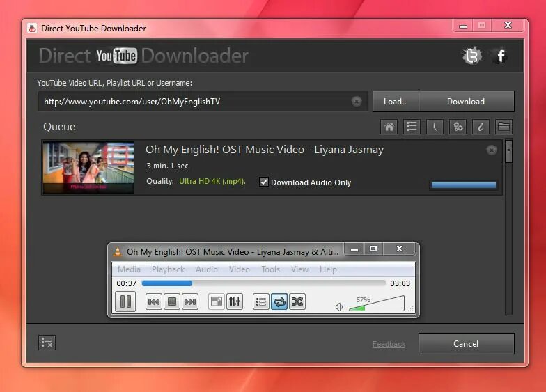Click the 00:37 elapsed time in VLC
Image resolution: width=546 pixels, height=392 pixels.
127,283
